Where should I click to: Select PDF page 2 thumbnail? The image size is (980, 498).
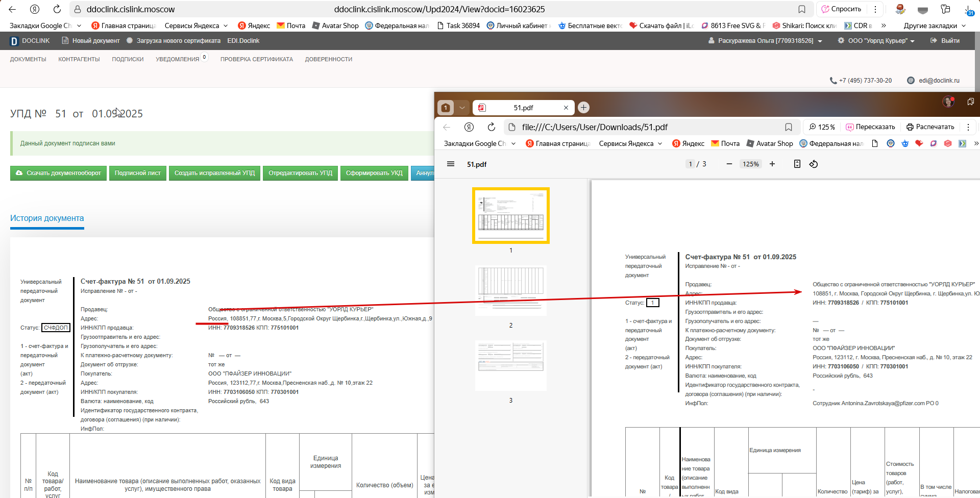coord(511,290)
